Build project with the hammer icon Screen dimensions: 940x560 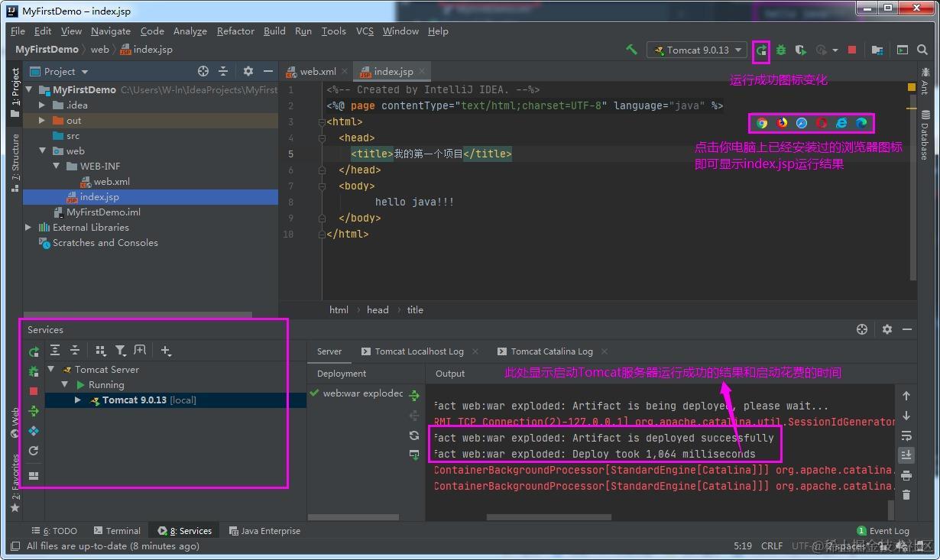click(x=631, y=50)
